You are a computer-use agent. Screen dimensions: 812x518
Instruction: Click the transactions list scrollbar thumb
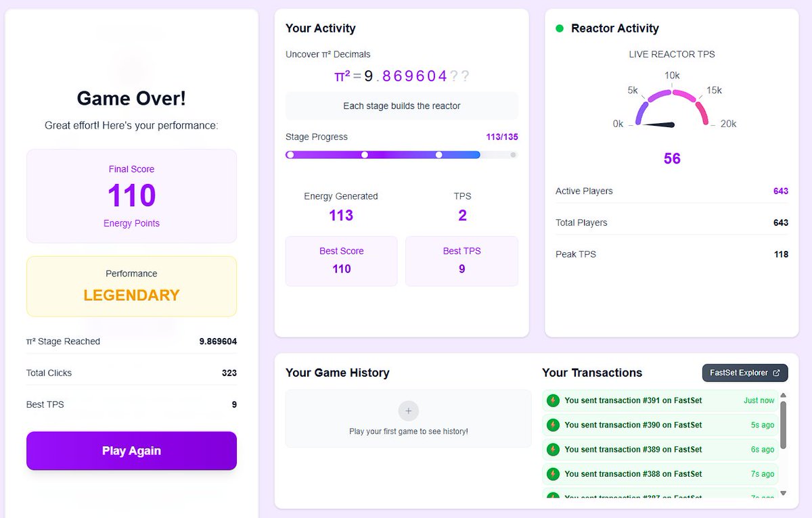point(784,425)
